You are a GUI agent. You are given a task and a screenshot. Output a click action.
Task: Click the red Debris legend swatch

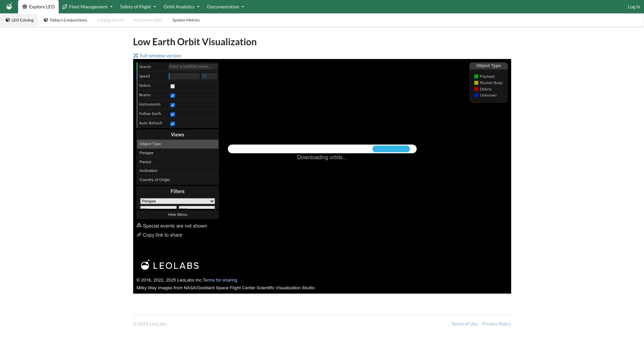[x=476, y=89]
